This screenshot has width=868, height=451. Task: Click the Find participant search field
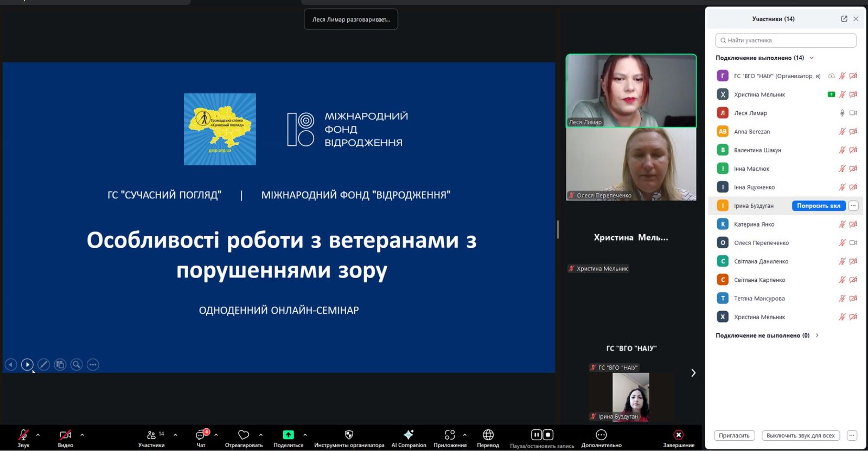(786, 41)
